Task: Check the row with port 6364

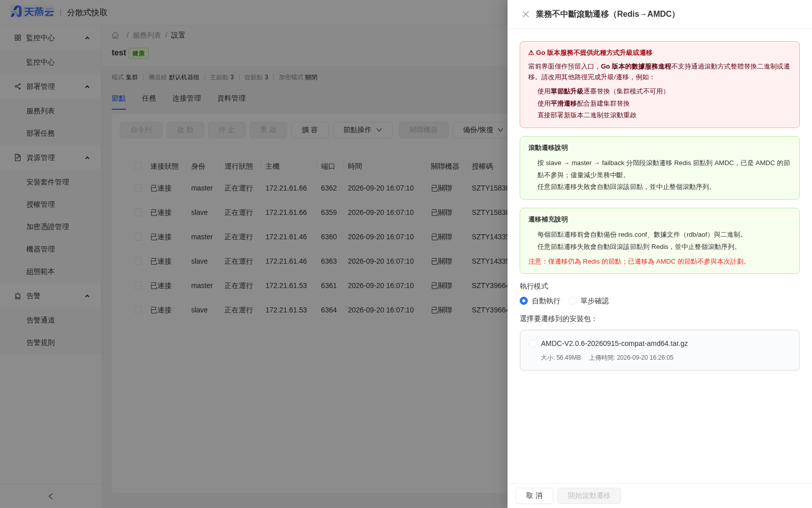Action: point(138,310)
